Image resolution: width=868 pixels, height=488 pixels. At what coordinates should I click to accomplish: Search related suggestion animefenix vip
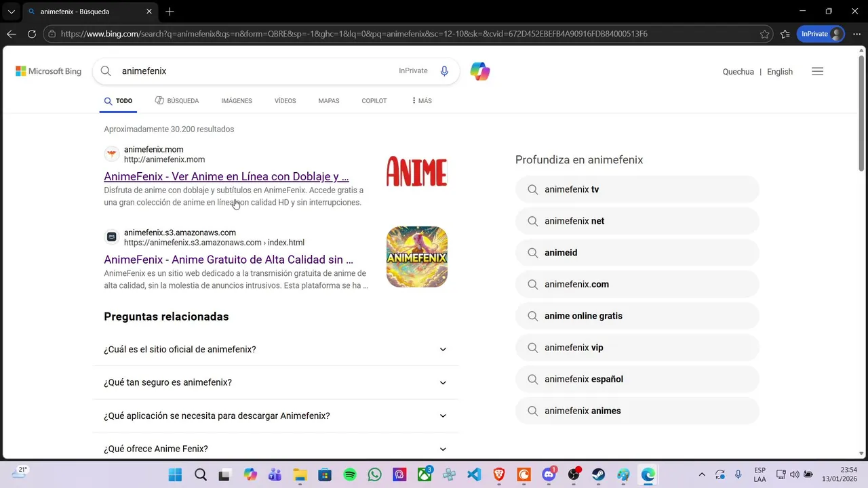(637, 348)
